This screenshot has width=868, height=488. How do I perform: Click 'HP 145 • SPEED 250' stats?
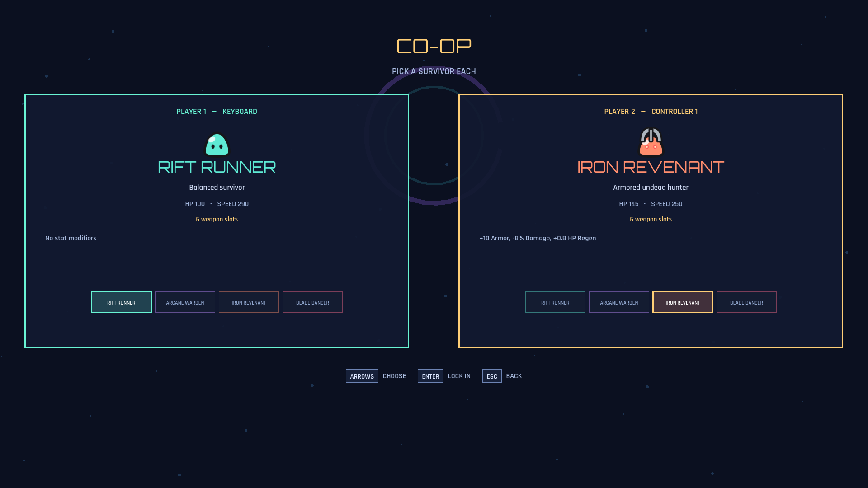click(x=651, y=204)
